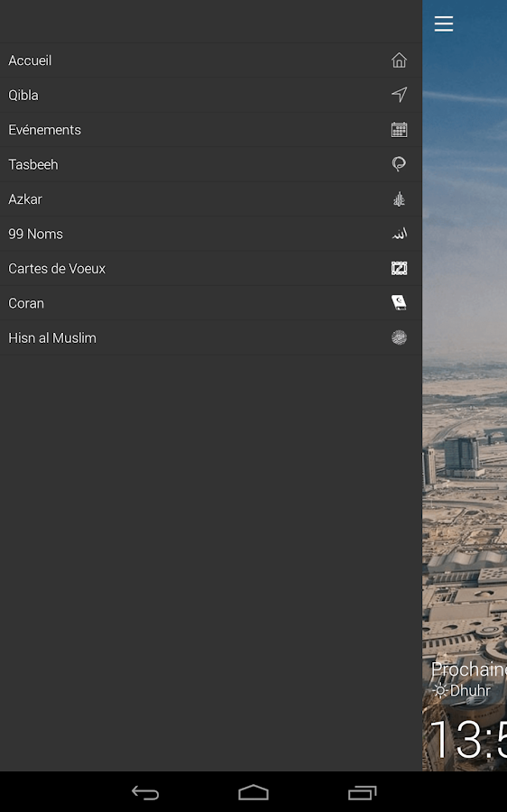Image resolution: width=507 pixels, height=812 pixels.
Task: Open the Azkar section
Action: click(211, 199)
